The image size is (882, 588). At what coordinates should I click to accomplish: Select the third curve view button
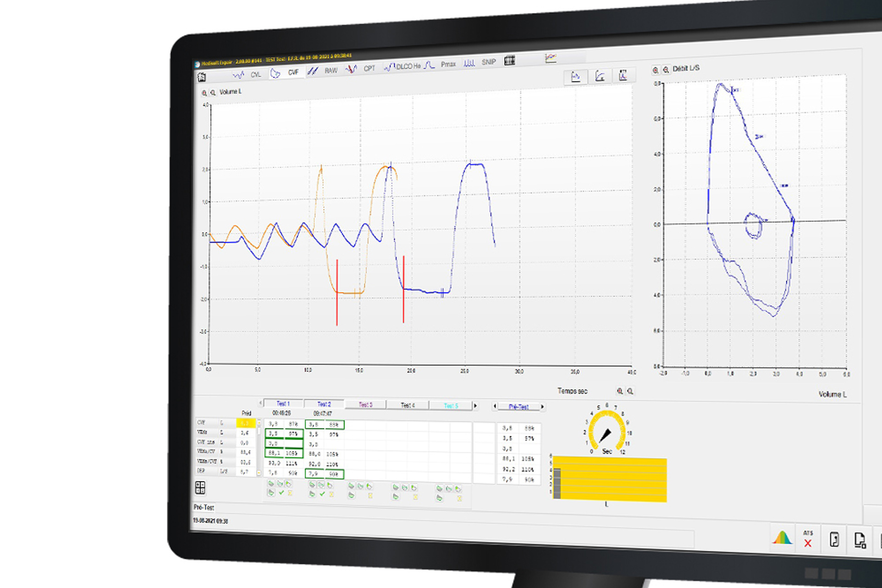pyautogui.click(x=623, y=75)
